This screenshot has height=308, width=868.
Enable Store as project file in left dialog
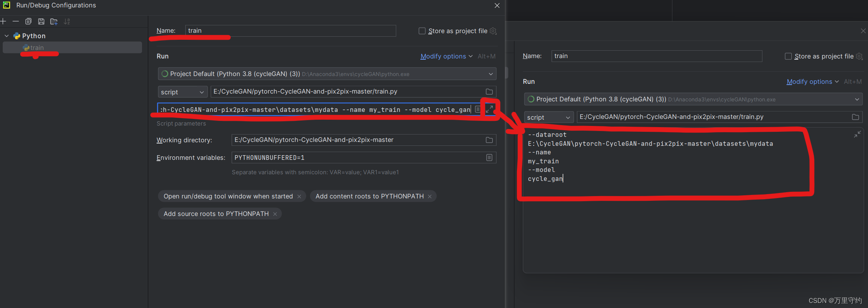(422, 31)
